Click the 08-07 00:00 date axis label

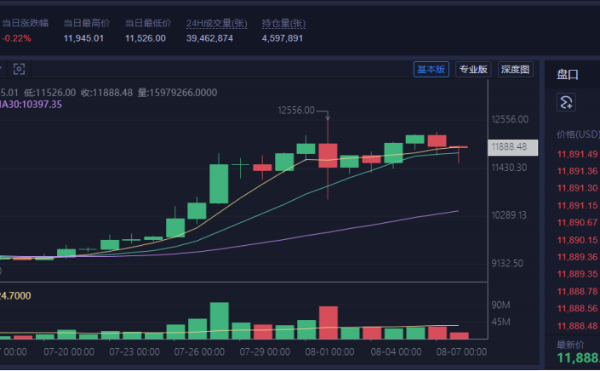461,352
